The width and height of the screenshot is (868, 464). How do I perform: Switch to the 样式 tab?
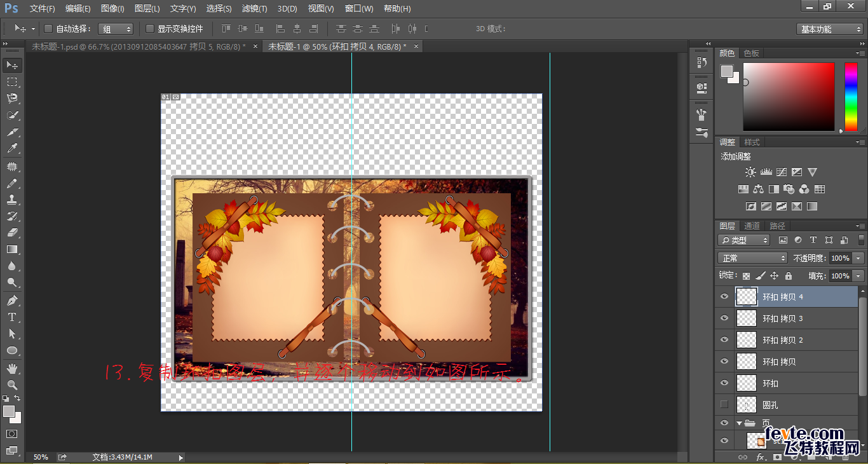point(752,142)
